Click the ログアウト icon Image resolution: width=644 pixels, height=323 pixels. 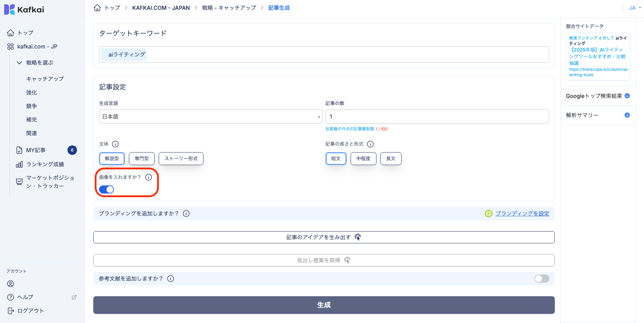click(x=11, y=310)
